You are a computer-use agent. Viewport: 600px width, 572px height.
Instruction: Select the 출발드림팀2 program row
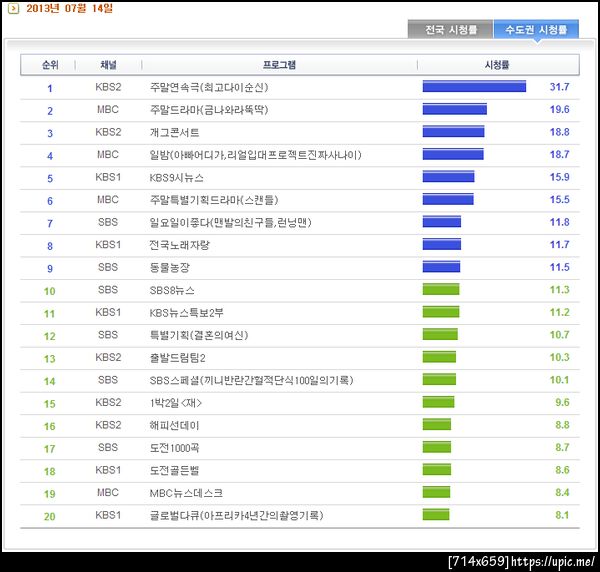pyautogui.click(x=300, y=358)
